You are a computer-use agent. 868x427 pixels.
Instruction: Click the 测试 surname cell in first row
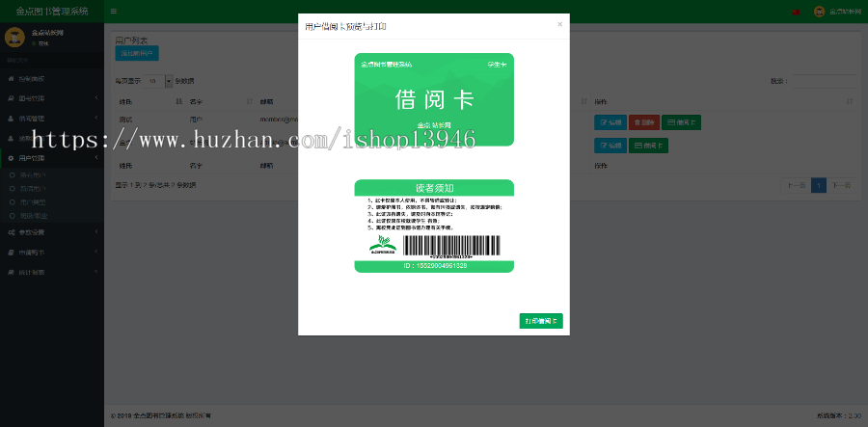125,120
